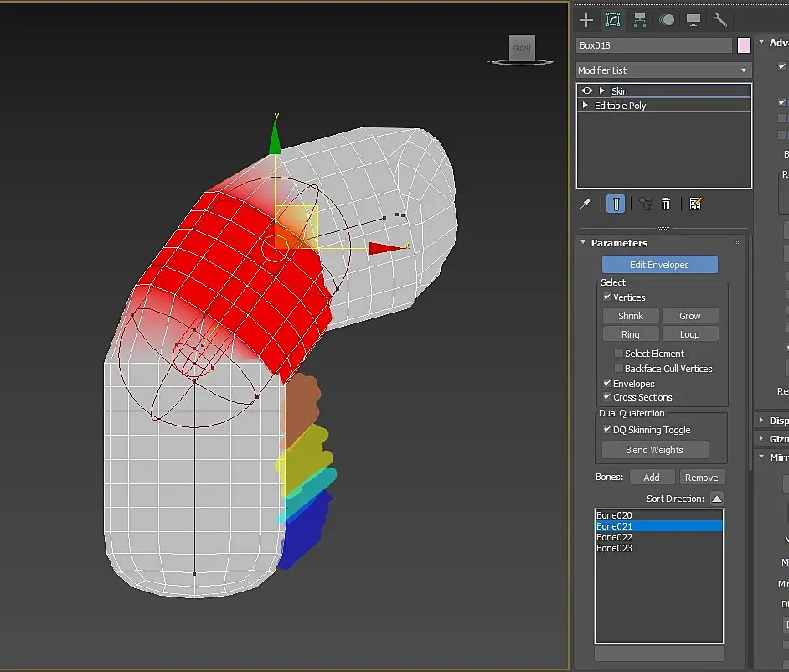Expand the Editable Poly stack entry
The image size is (789, 672).
(x=585, y=106)
